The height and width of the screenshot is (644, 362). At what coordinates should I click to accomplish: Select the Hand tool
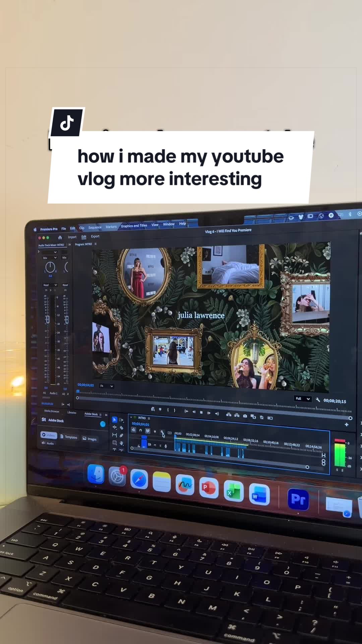click(121, 443)
